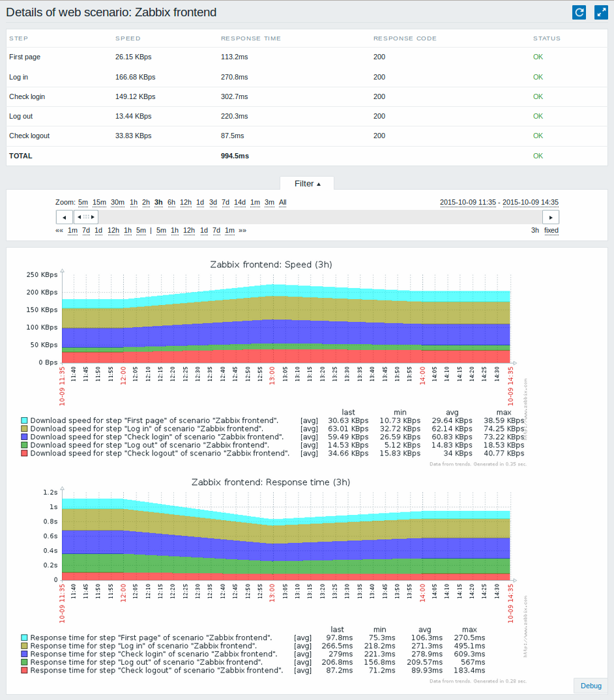
Task: Select the Log out step cell
Action: click(21, 116)
